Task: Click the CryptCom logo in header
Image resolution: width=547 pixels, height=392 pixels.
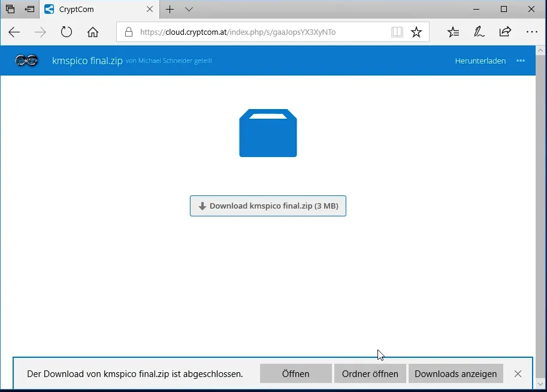Action: click(26, 61)
